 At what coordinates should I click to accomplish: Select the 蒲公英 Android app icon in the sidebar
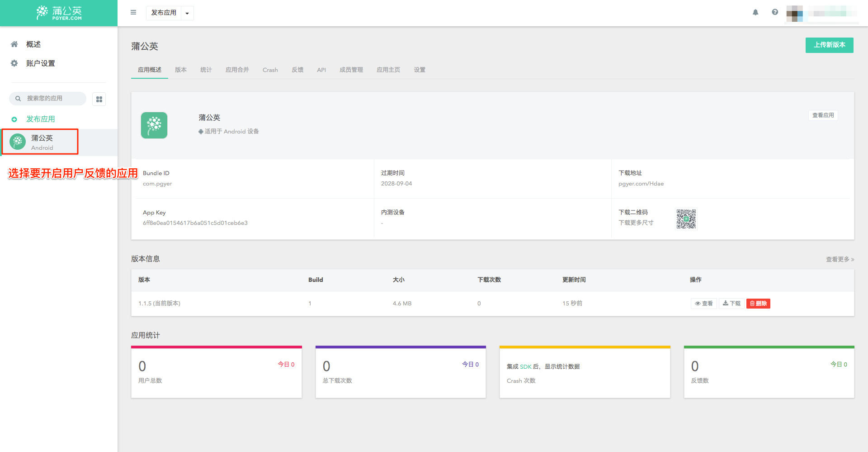18,142
